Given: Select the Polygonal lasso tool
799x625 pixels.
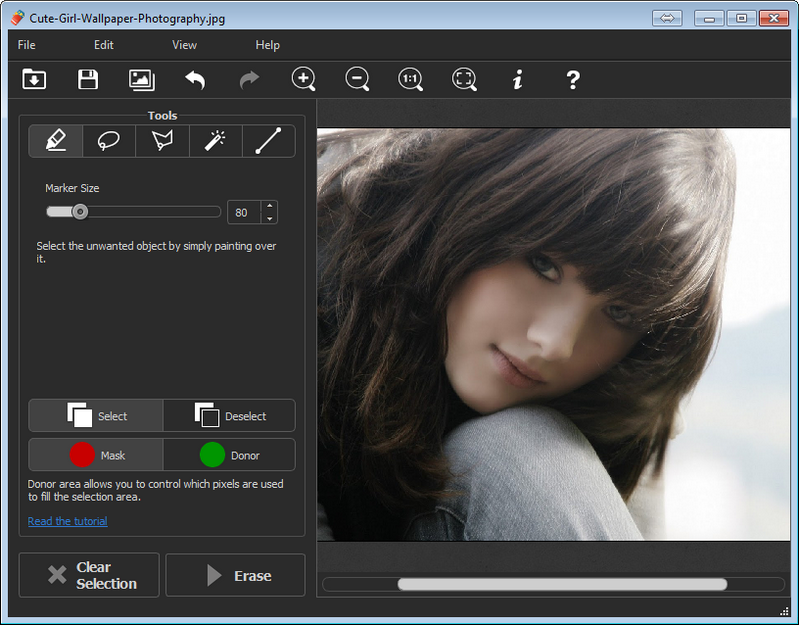Looking at the screenshot, I should (162, 141).
